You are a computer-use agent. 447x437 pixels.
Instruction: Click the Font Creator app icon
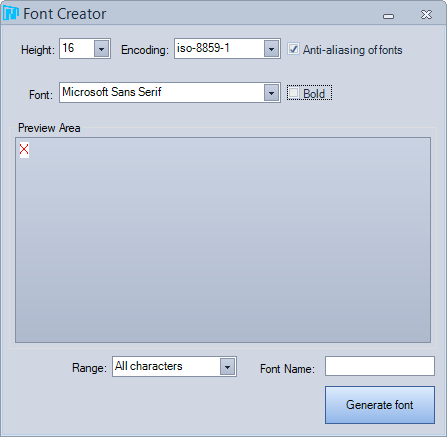(11, 13)
